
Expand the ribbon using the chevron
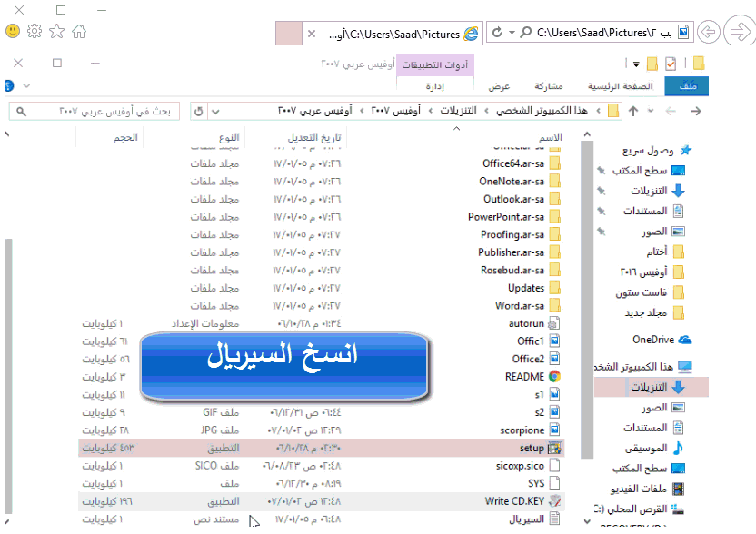(25, 85)
